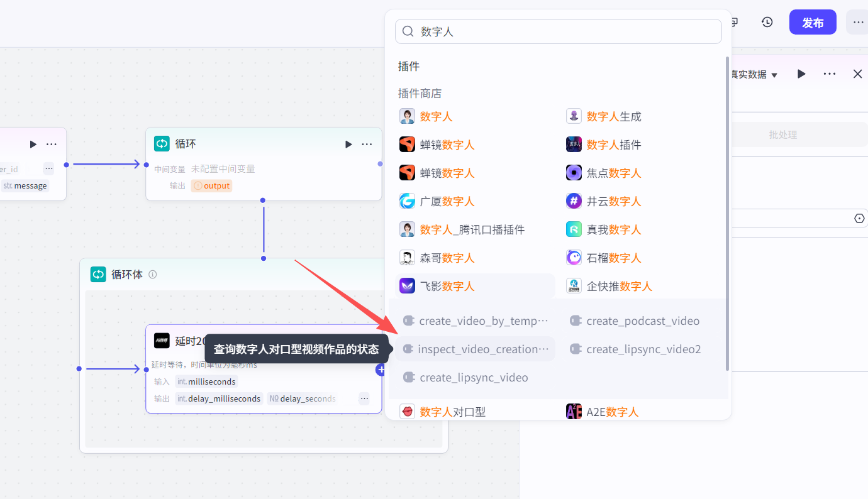Click the plugin search field with 数字人
Viewport: 868px width, 499px height.
point(558,31)
